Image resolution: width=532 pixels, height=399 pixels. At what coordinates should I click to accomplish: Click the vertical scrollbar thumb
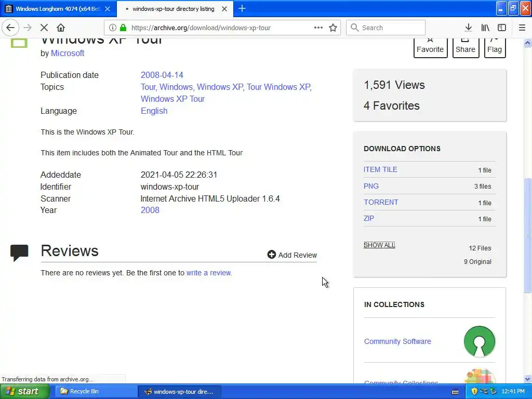[527, 235]
